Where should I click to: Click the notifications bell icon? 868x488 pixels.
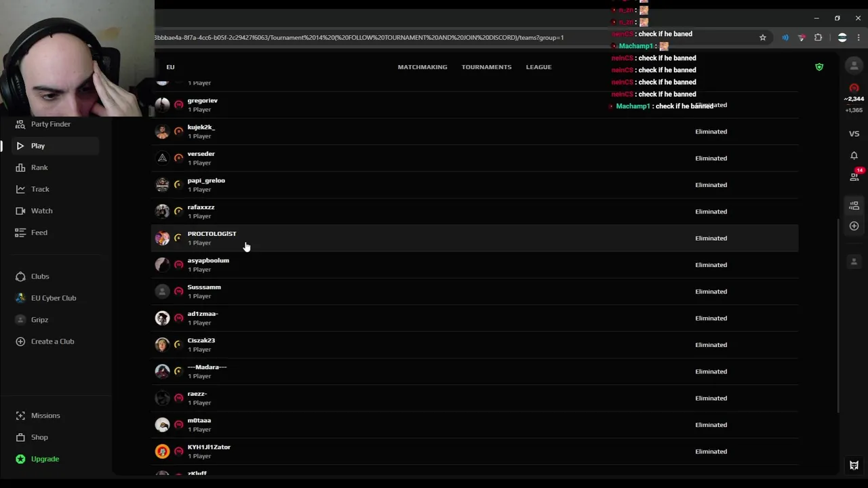tap(854, 156)
